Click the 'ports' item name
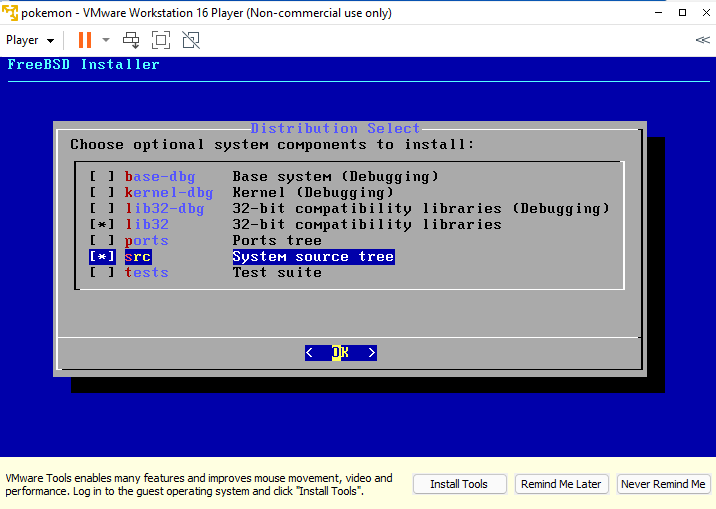The height and width of the screenshot is (509, 716). (147, 240)
